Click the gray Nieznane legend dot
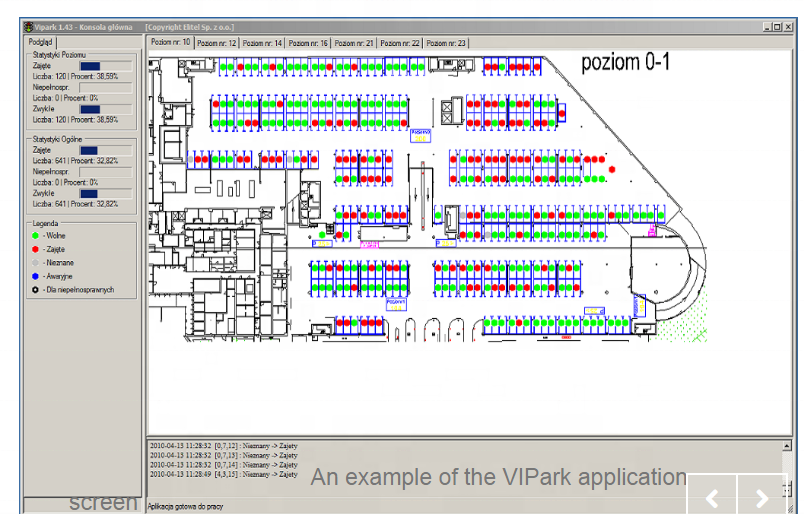This screenshot has height=514, width=804. pos(35,263)
